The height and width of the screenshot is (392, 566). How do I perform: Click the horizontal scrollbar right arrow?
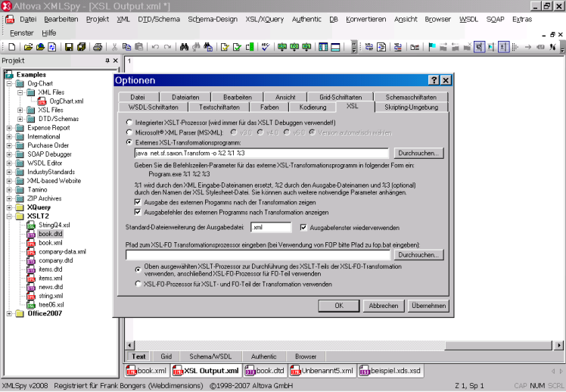[558, 345]
